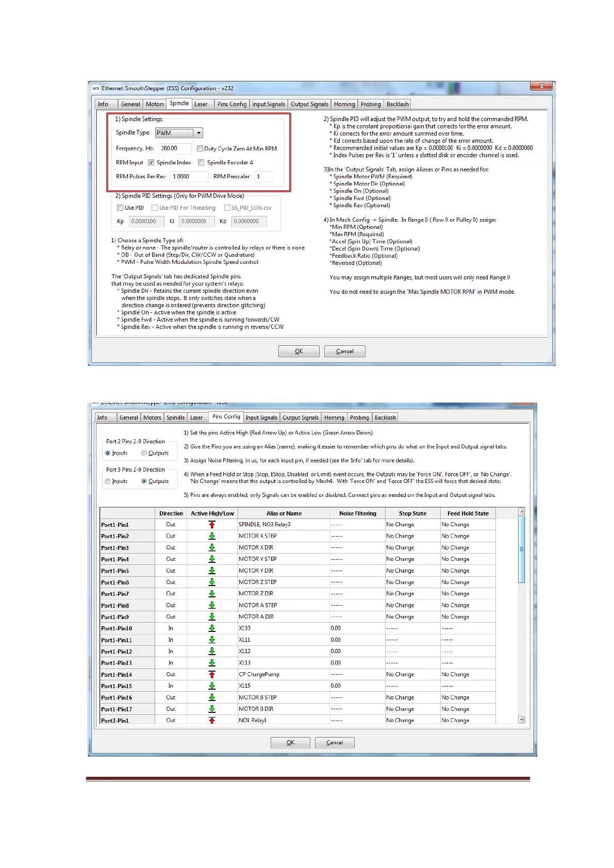Click the red arrow for Port2-Pin1 NO1 Relay1
The height and width of the screenshot is (868, 614).
click(212, 720)
